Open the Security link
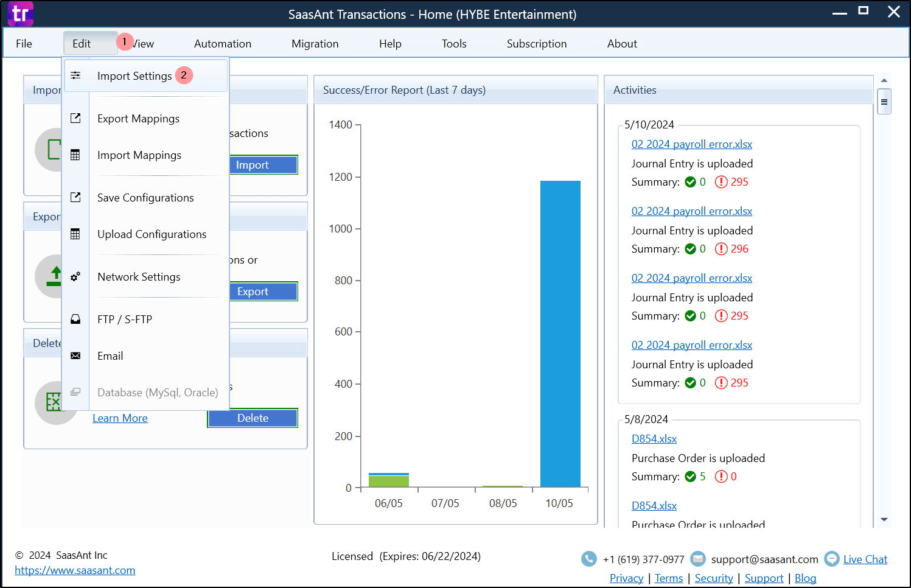911x588 pixels. coord(714,578)
